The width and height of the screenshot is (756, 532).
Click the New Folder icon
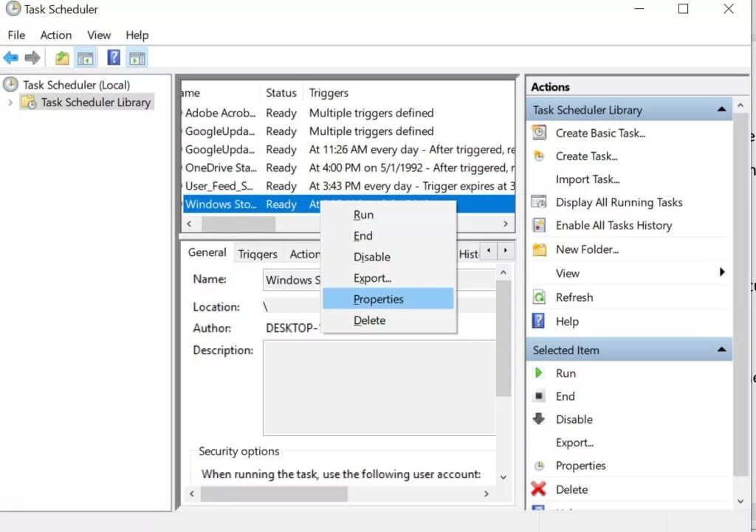coord(539,249)
